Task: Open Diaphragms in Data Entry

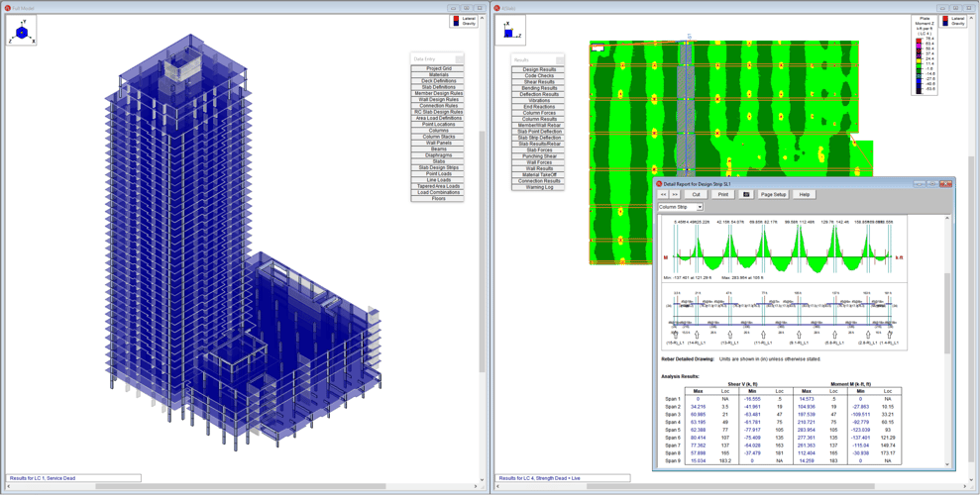Action: 439,155
